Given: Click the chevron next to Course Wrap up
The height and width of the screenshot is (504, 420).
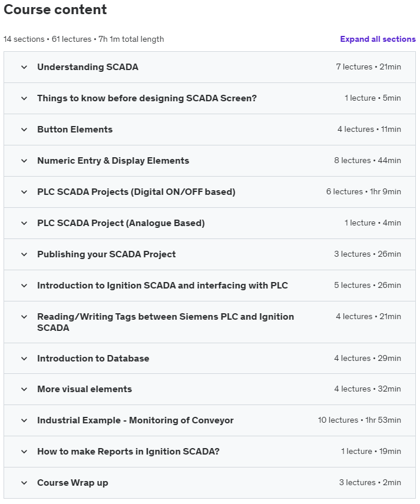Looking at the screenshot, I should (x=24, y=483).
